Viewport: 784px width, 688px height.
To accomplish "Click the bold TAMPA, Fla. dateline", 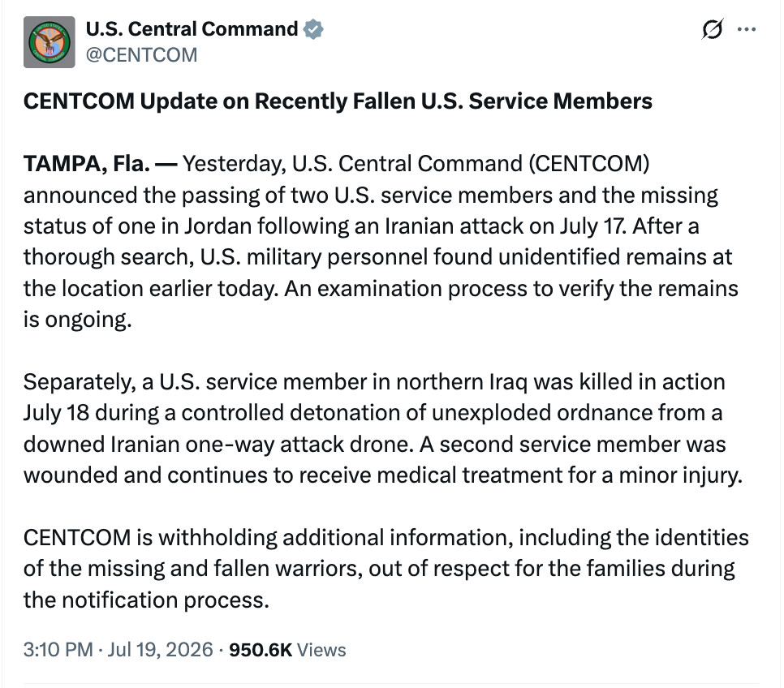I will point(87,164).
